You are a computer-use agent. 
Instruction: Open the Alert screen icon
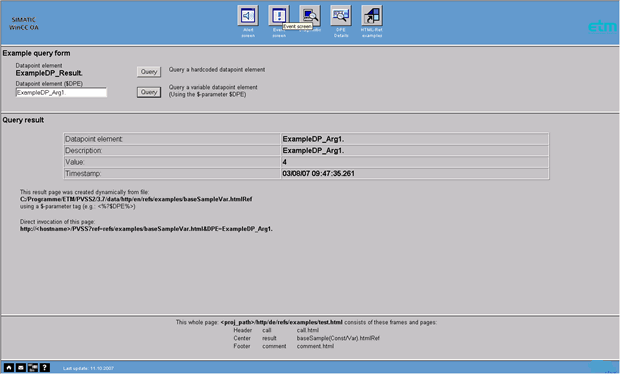(248, 16)
